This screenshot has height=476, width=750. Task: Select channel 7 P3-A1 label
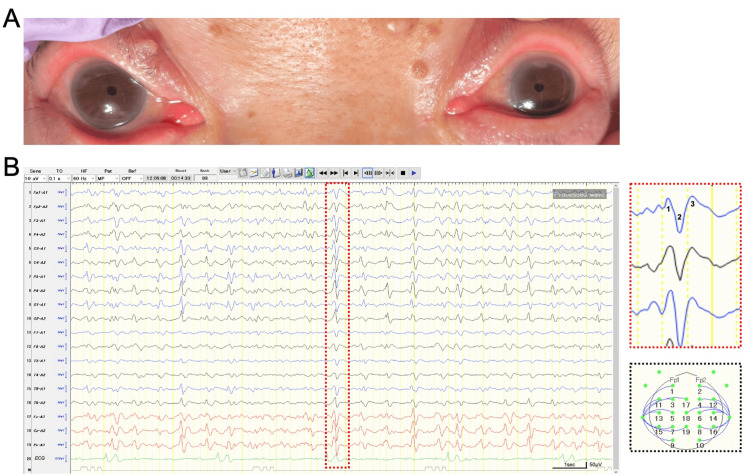tap(40, 277)
